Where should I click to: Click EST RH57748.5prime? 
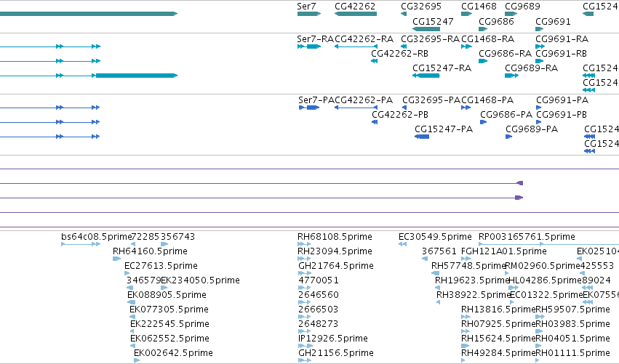[468, 266]
